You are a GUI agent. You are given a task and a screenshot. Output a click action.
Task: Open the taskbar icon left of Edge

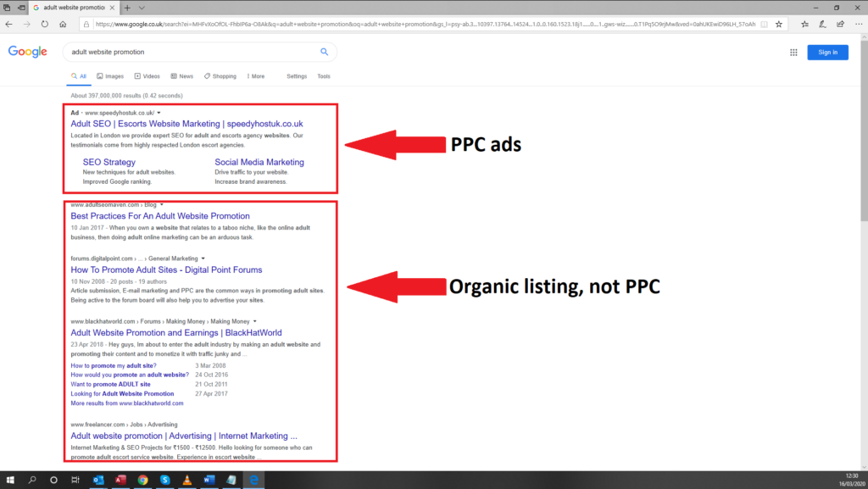(231, 480)
